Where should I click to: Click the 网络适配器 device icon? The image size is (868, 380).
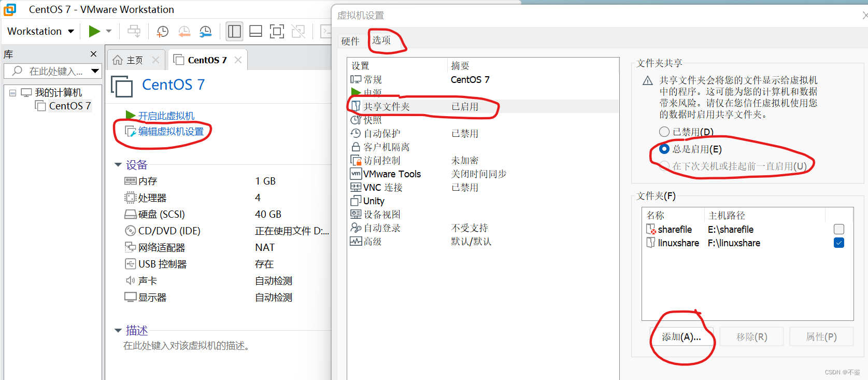coord(130,247)
